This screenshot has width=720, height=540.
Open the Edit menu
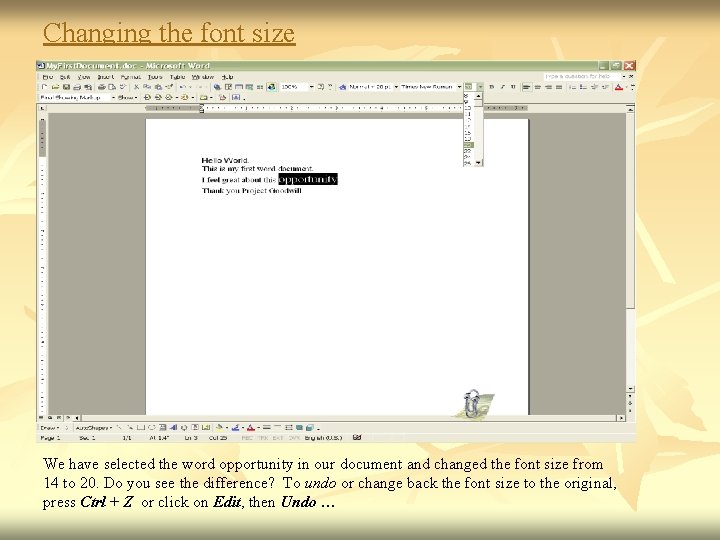pyautogui.click(x=65, y=77)
